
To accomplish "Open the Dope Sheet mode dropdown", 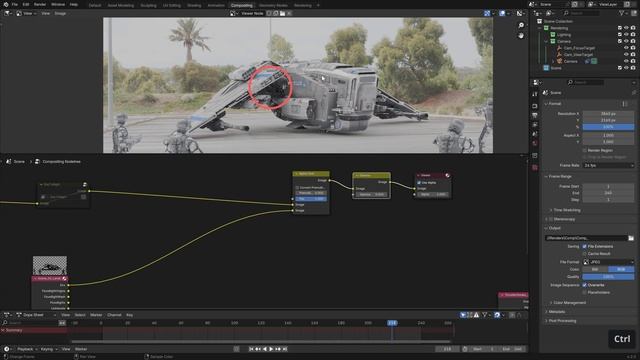I will tap(36, 315).
